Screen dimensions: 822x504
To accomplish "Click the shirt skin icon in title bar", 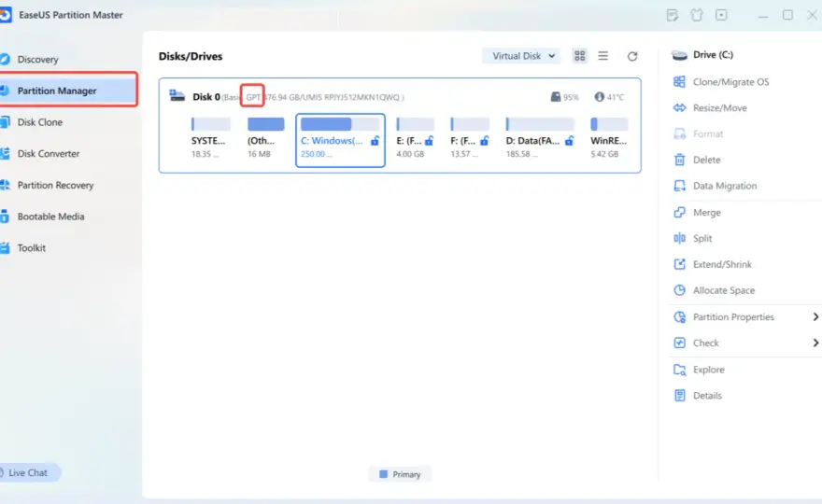I will (x=697, y=15).
